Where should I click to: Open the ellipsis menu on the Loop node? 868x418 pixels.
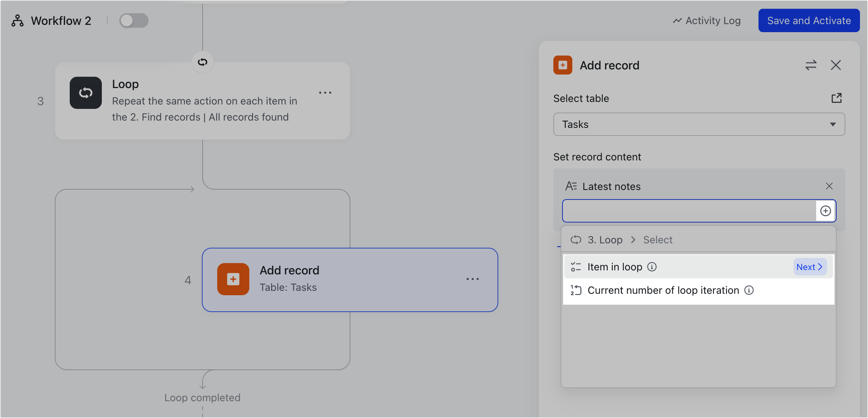[x=325, y=92]
